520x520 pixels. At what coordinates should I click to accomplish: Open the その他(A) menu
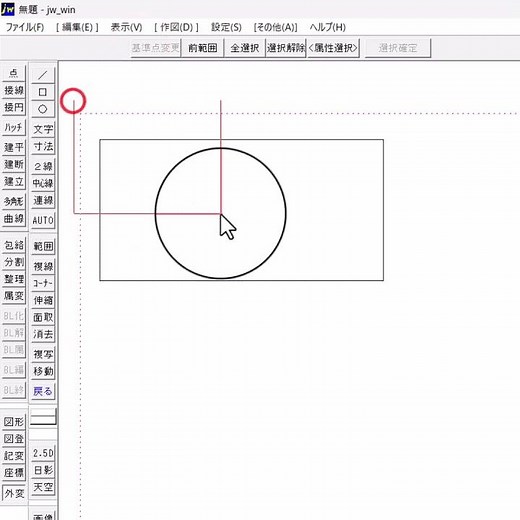click(275, 27)
